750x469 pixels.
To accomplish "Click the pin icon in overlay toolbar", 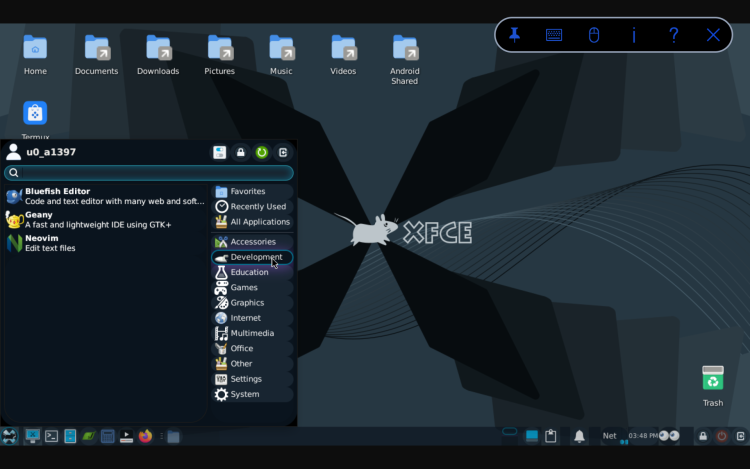I will (x=514, y=35).
